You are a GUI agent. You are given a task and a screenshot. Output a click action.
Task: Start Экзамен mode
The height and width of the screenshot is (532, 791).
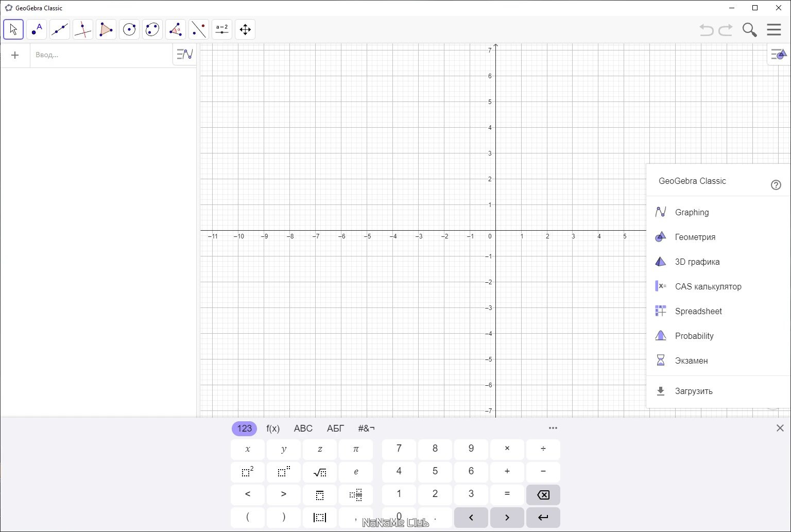(x=718, y=361)
